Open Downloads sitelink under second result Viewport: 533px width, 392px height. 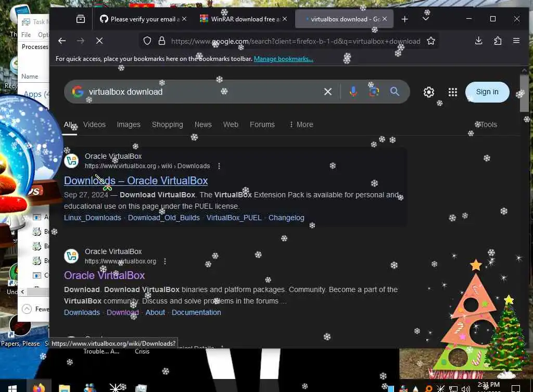(82, 312)
